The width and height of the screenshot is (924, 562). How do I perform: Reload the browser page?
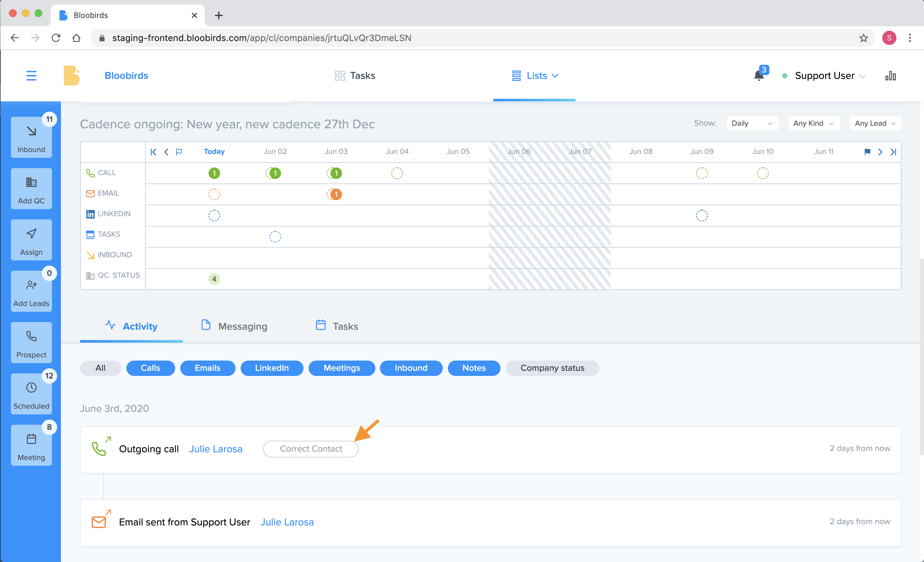(x=56, y=38)
